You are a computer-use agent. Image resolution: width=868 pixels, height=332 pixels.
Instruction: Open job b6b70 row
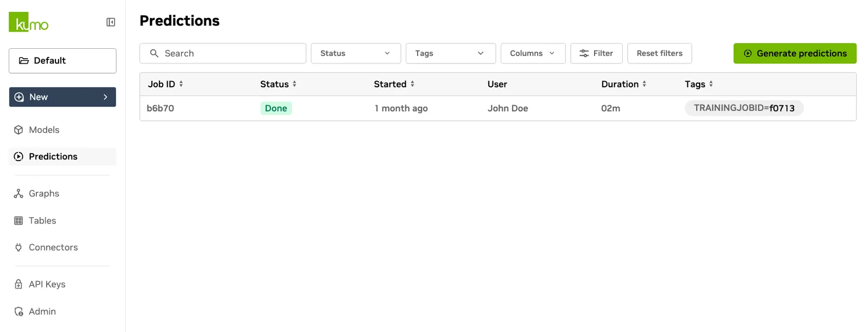pyautogui.click(x=498, y=108)
